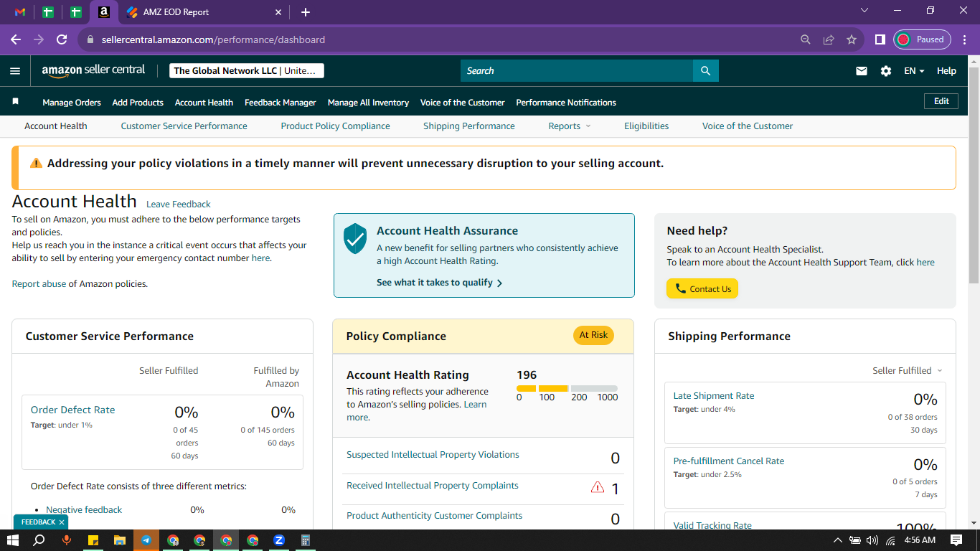Open the Windows notification center
The image size is (980, 551).
[x=956, y=540]
